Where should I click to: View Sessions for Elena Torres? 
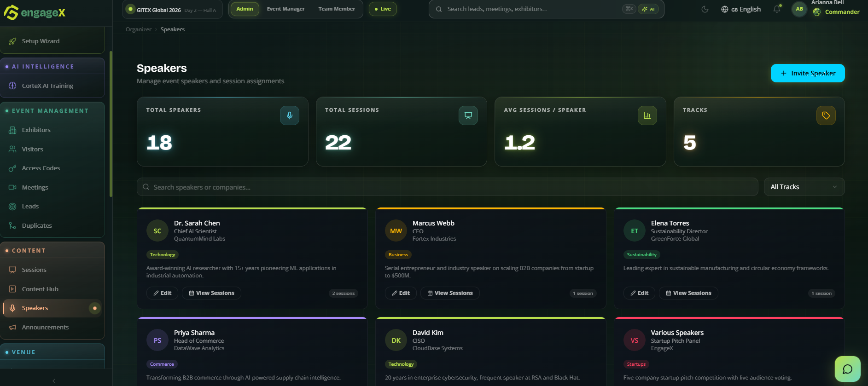[x=688, y=293]
